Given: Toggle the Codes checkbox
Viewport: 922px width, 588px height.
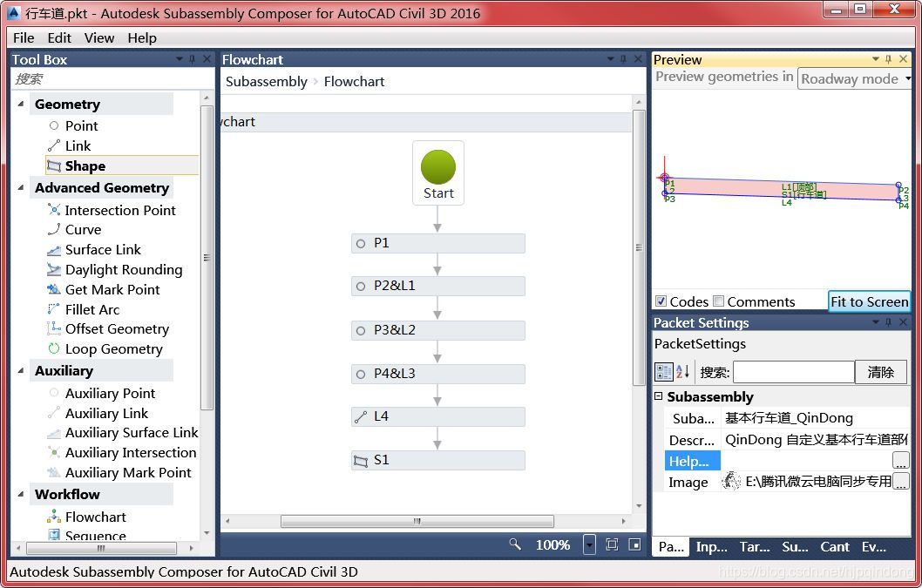Looking at the screenshot, I should coord(661,301).
